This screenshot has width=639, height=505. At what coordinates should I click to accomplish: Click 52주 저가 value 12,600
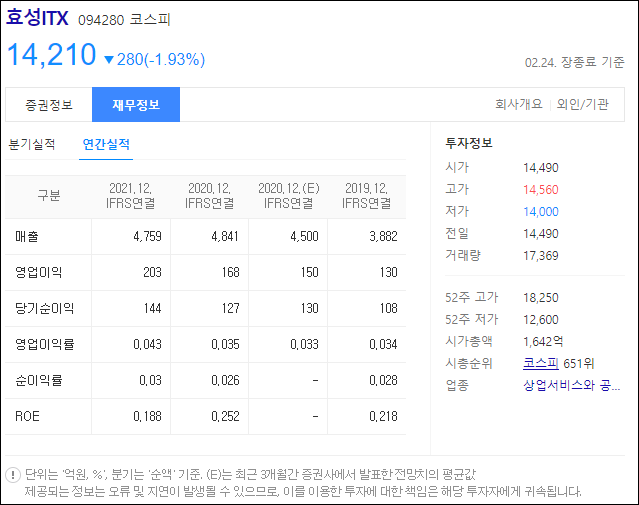(541, 320)
